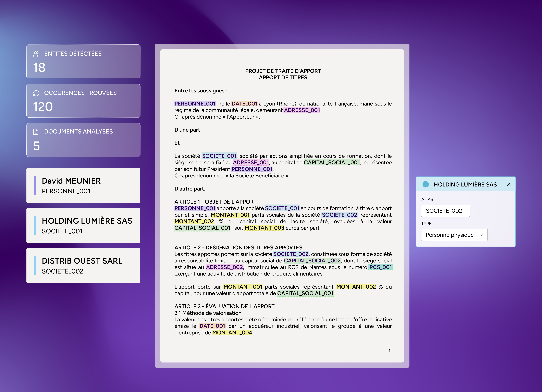Open the Entités détectées stat card

click(83, 61)
